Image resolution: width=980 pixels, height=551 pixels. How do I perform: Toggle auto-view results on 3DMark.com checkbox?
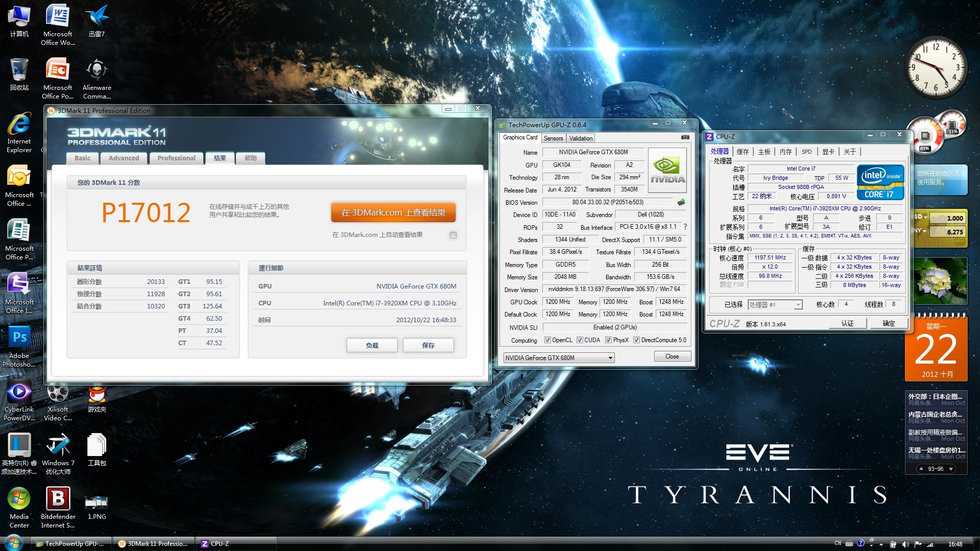click(x=453, y=235)
